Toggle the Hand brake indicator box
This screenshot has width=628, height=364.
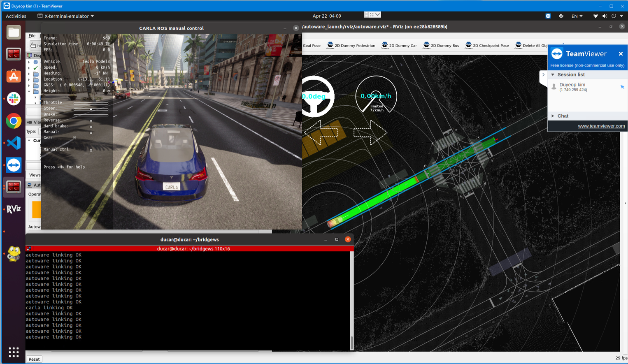(x=91, y=127)
